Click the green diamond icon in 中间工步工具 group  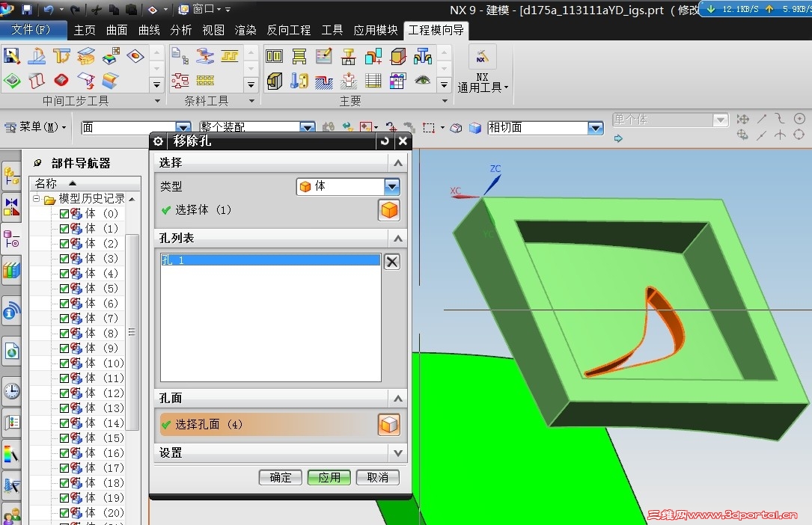coord(11,80)
